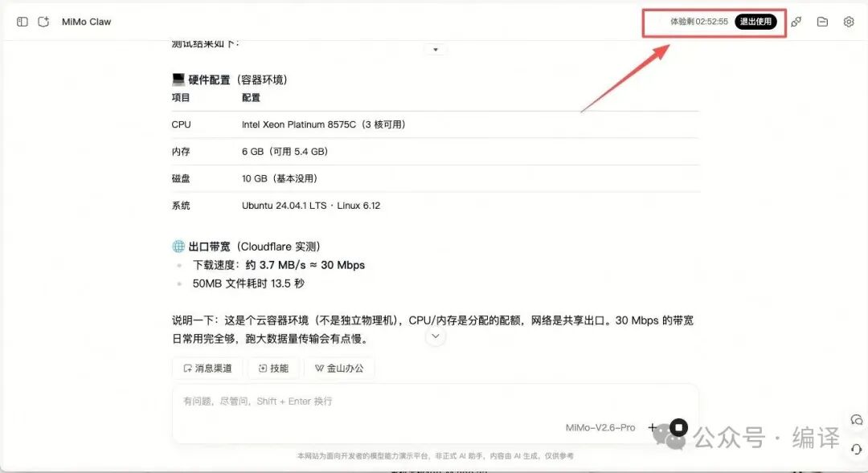Open the 消息渠道 chip
Viewport: 868px width, 473px height.
(207, 368)
